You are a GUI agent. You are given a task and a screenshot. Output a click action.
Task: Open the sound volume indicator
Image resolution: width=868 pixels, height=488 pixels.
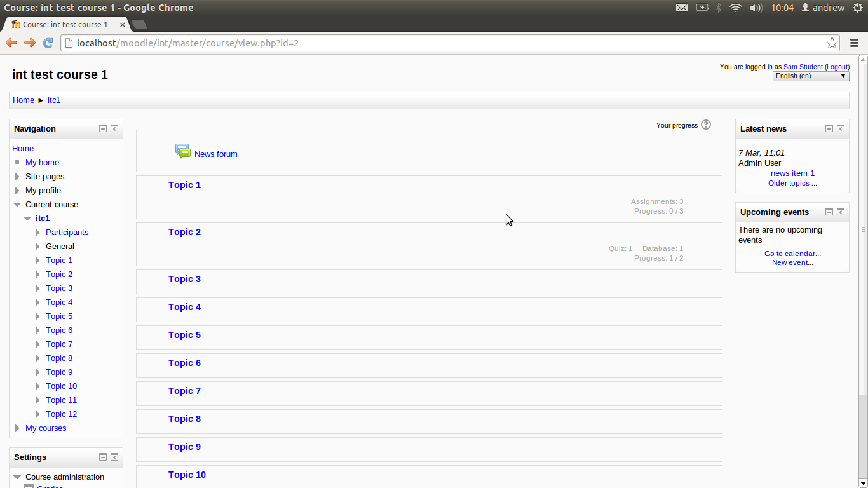(x=756, y=8)
